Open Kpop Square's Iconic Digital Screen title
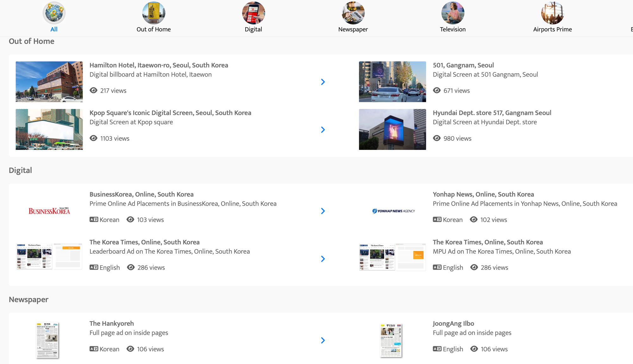The width and height of the screenshot is (633, 364). (x=170, y=113)
